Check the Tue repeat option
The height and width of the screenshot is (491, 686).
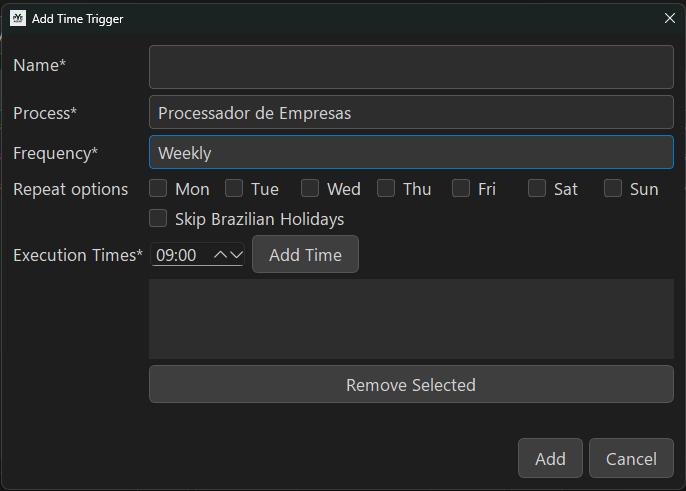234,188
